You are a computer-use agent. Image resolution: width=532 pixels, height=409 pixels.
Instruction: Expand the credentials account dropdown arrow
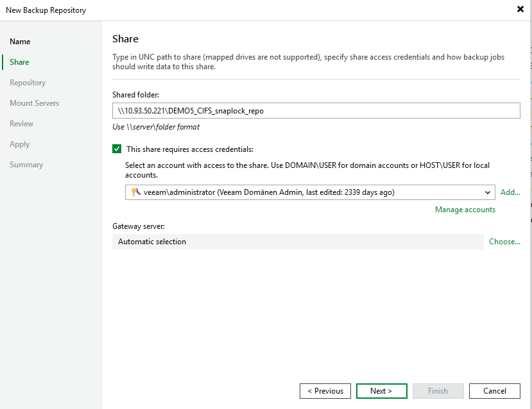click(x=488, y=192)
